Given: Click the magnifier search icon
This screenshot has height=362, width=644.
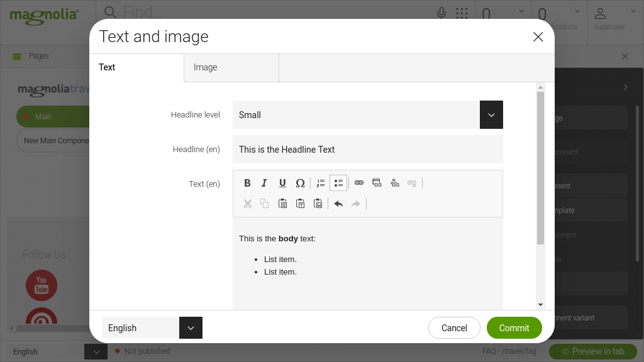Looking at the screenshot, I should [x=110, y=13].
